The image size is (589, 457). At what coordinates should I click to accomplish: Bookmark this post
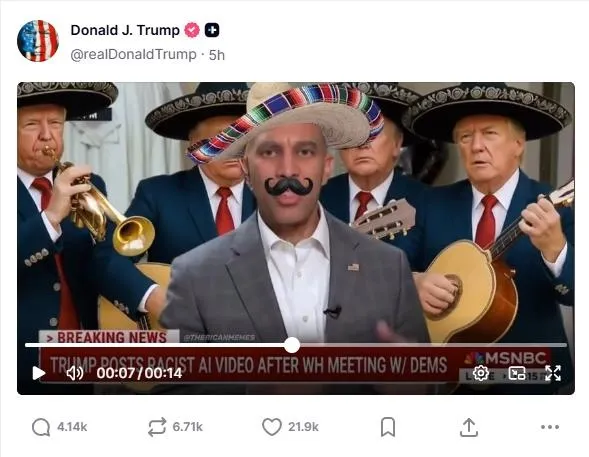[388, 427]
